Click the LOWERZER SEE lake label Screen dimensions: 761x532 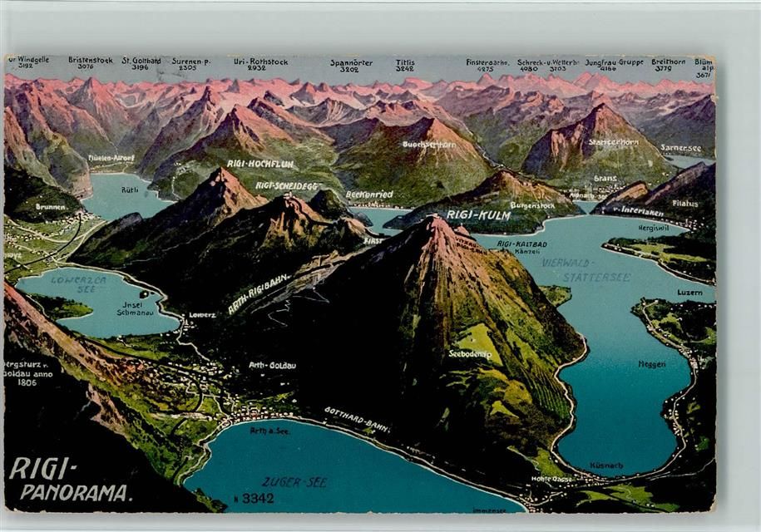79,284
